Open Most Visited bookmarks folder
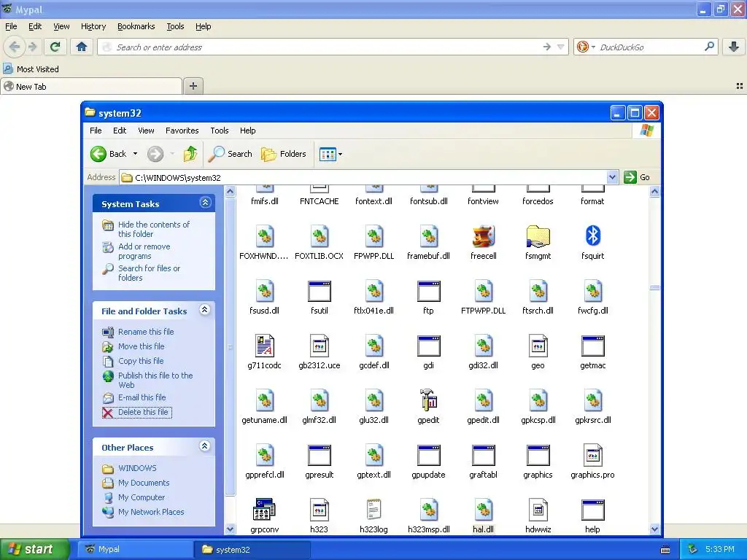 pyautogui.click(x=31, y=69)
